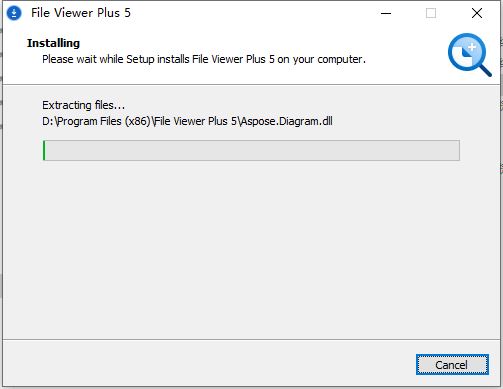The width and height of the screenshot is (503, 389).
Task: Click the 'Extracting files...' status label
Action: tap(83, 105)
